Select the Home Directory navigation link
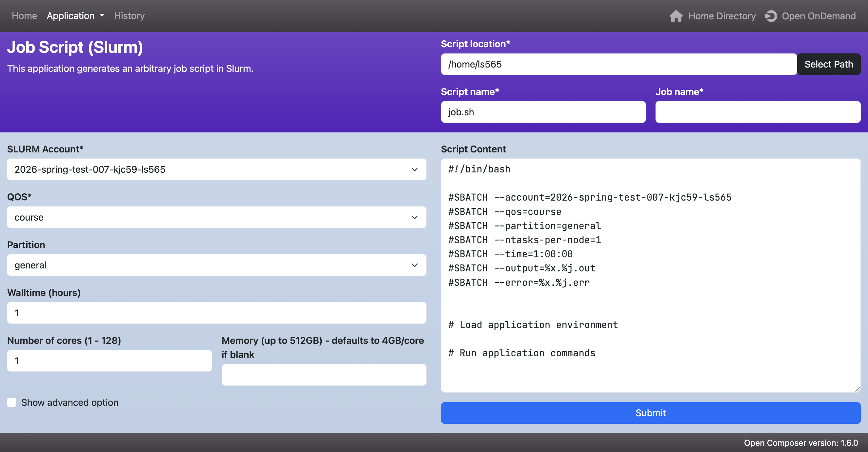The image size is (868, 452). (721, 15)
